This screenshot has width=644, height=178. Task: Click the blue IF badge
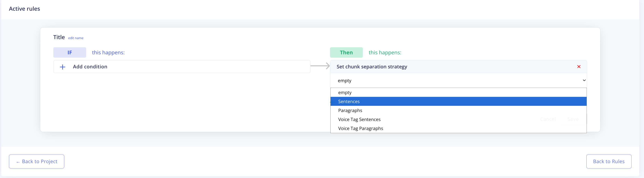pyautogui.click(x=70, y=52)
